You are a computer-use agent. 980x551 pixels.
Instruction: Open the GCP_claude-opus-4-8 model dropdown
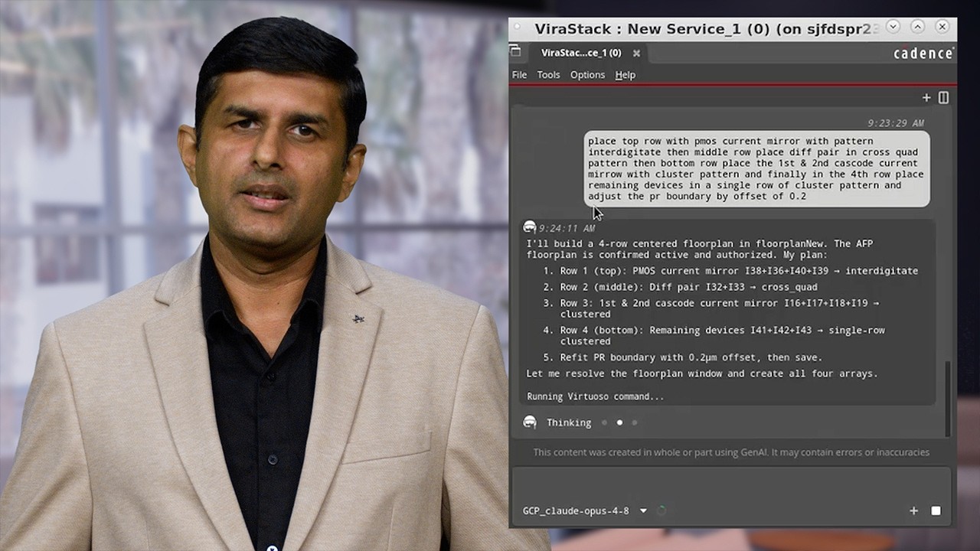pos(585,510)
